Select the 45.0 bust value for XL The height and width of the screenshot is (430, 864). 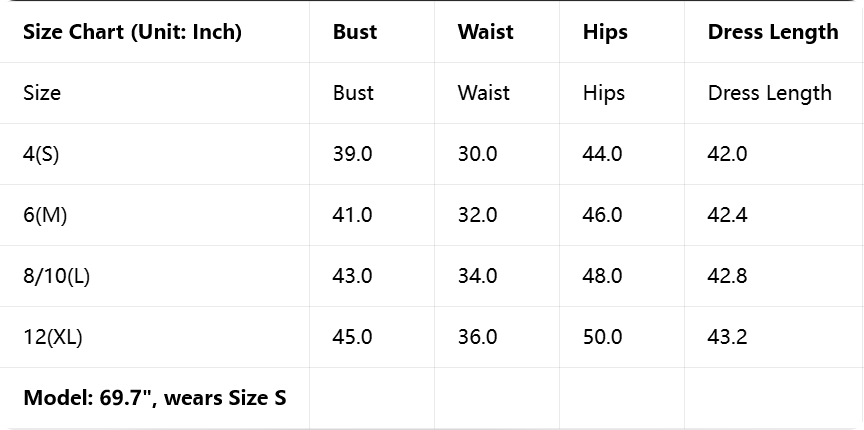[352, 337]
